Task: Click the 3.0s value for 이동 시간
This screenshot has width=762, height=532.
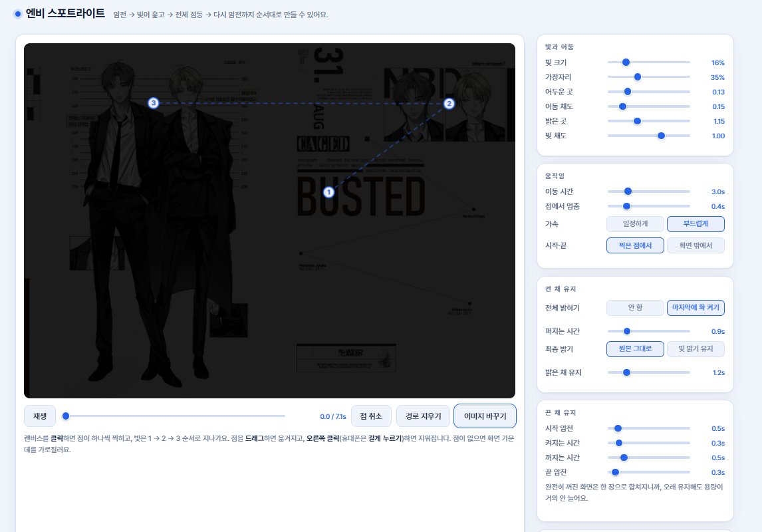Action: pyautogui.click(x=717, y=192)
